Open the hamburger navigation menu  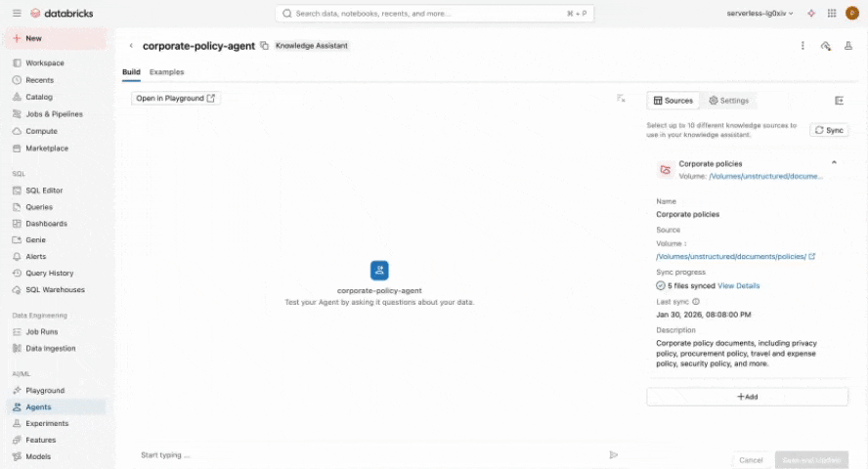pyautogui.click(x=17, y=14)
